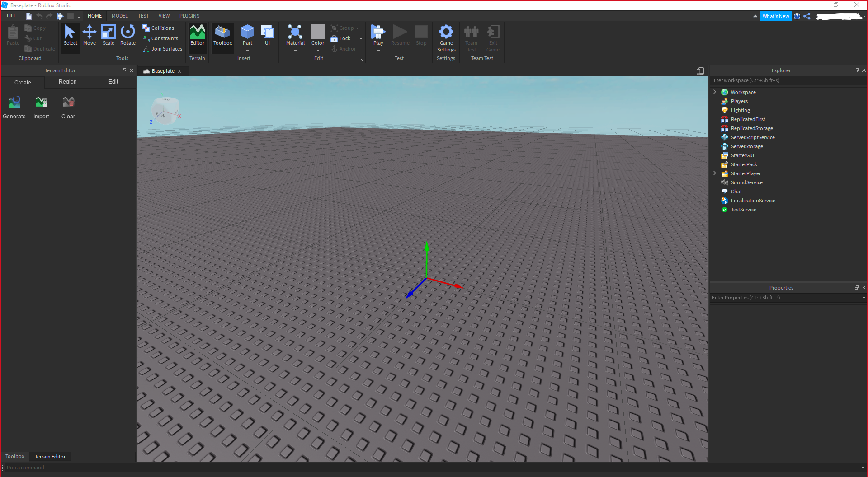Switch to the MODEL ribbon tab
Viewport: 868px width, 477px height.
coord(120,16)
